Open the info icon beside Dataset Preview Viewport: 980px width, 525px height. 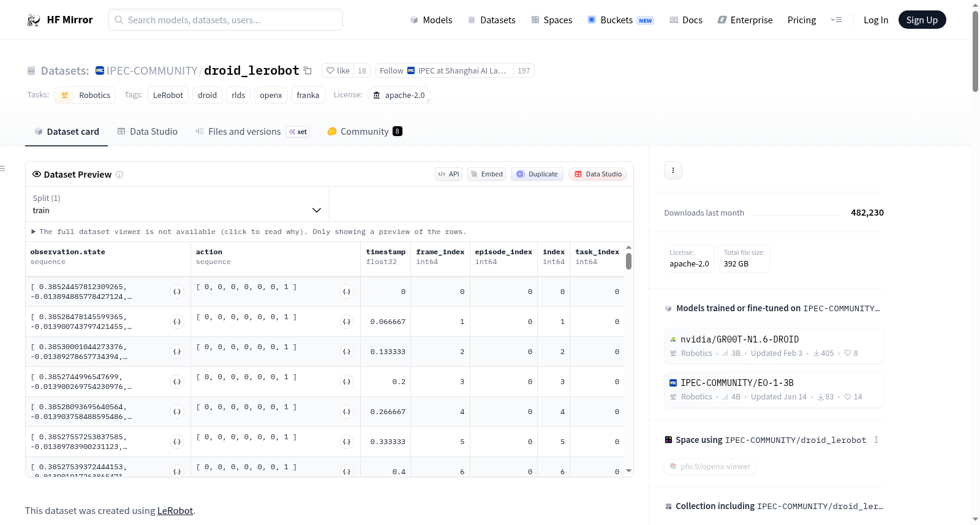pos(119,175)
